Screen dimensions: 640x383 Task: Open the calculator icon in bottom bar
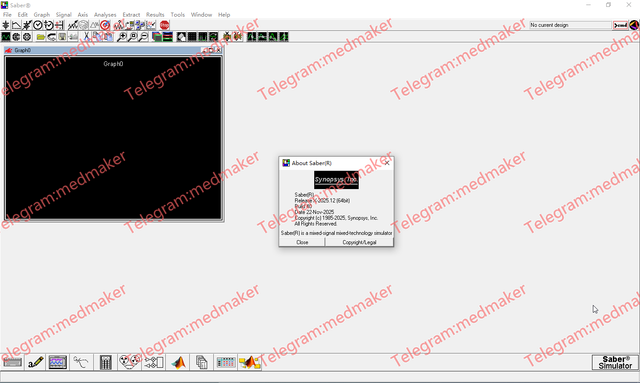pos(105,362)
